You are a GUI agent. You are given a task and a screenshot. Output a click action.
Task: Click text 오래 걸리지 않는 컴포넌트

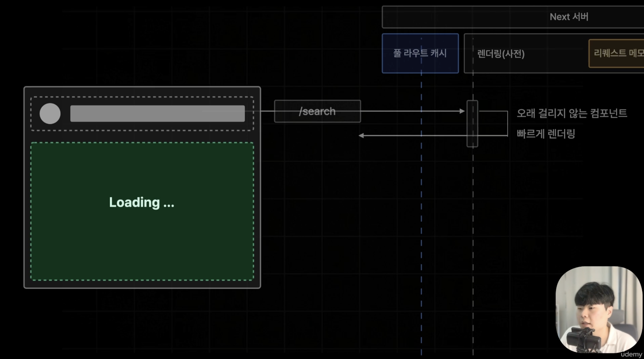[x=571, y=113]
